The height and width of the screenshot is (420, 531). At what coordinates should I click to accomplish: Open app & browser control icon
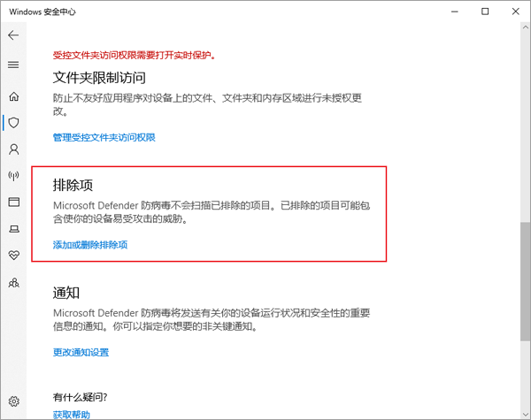pos(13,202)
